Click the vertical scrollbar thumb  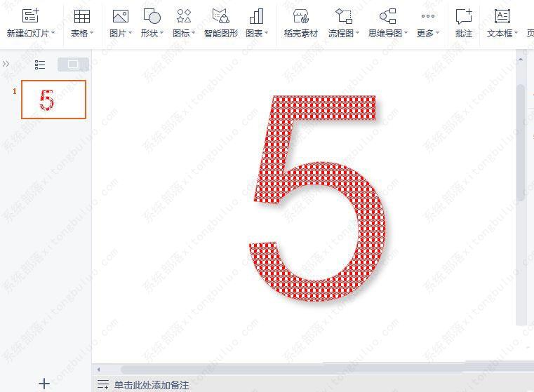(521, 143)
